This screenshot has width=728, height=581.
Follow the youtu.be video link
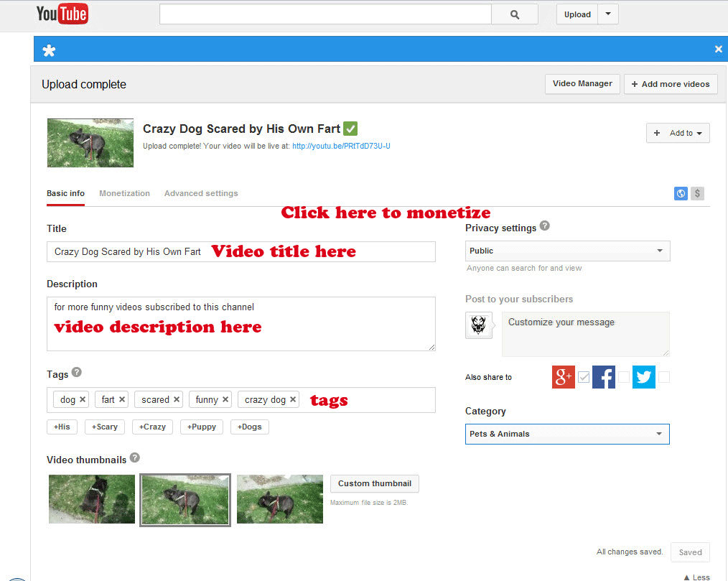tap(335, 146)
